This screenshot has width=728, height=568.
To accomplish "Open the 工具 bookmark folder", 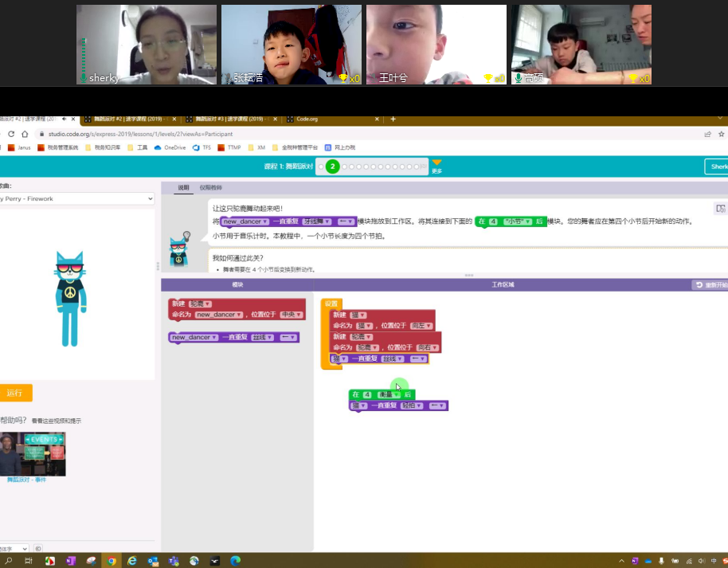I will pyautogui.click(x=138, y=147).
